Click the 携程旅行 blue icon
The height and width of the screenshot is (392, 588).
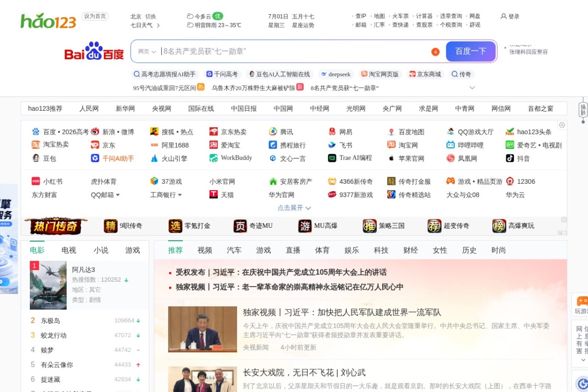click(x=273, y=145)
